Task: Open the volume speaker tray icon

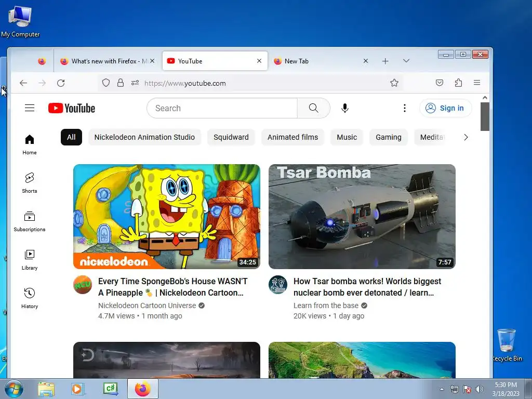Action: click(x=479, y=389)
